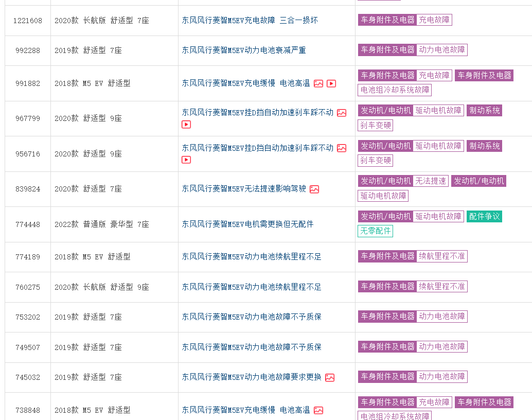The image size is (532, 420).
Task: Open 挂D挡自动加速刹车踩不动 link in row 967799
Action: (258, 112)
